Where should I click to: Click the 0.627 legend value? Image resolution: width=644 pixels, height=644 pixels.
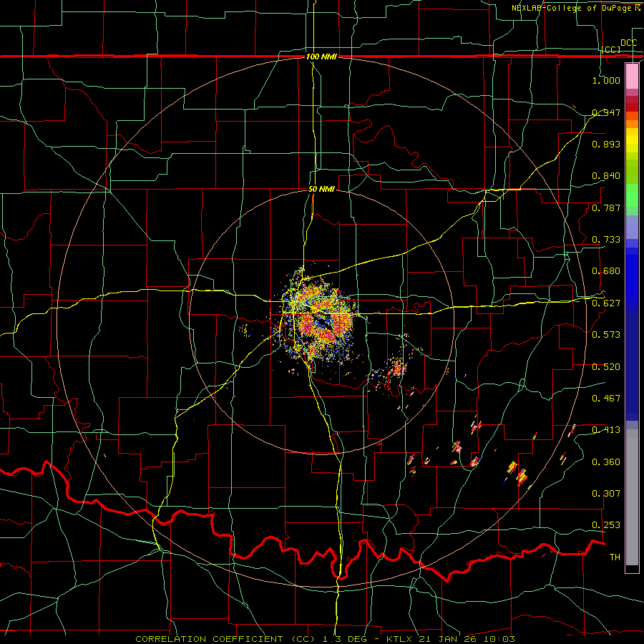point(606,303)
